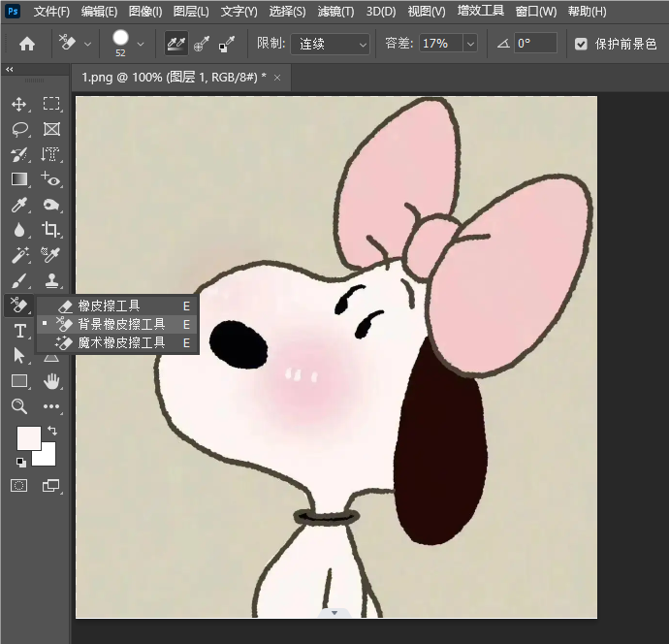Select the Hand tool
This screenshot has height=644, width=669.
(51, 380)
